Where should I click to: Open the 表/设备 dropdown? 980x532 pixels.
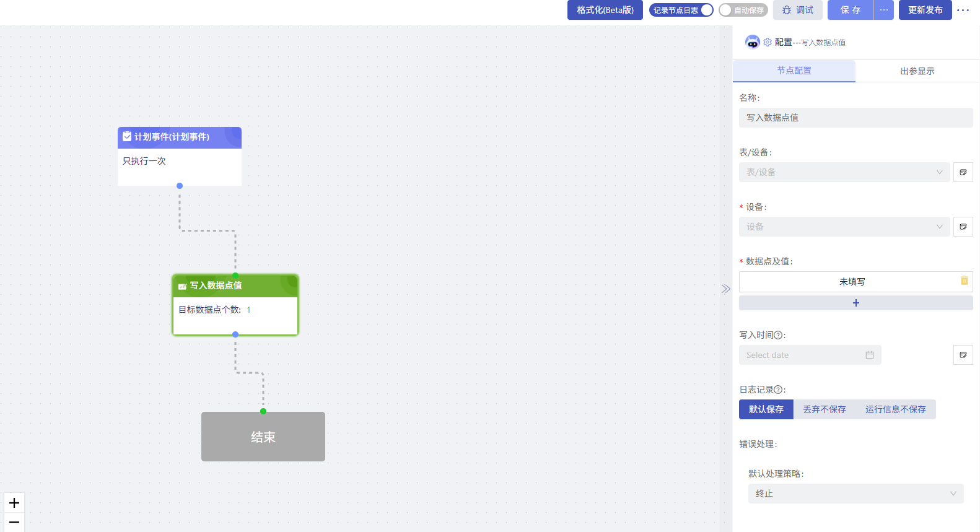click(x=844, y=172)
